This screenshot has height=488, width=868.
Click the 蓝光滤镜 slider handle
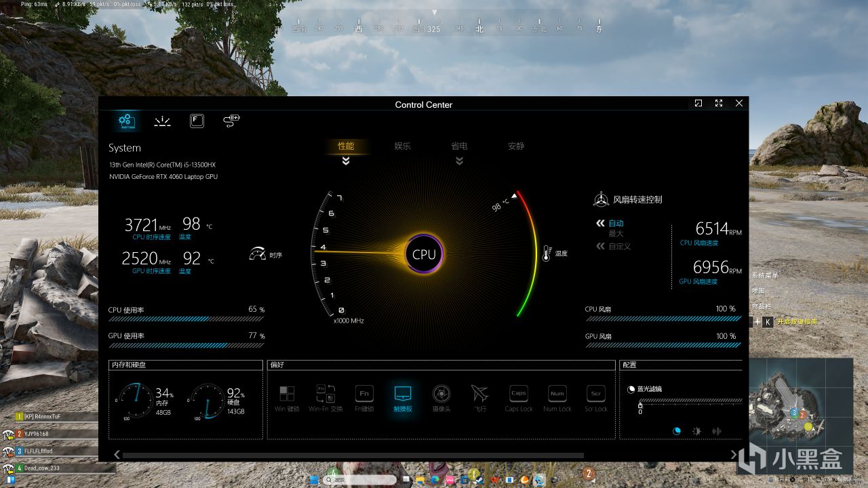tap(640, 404)
